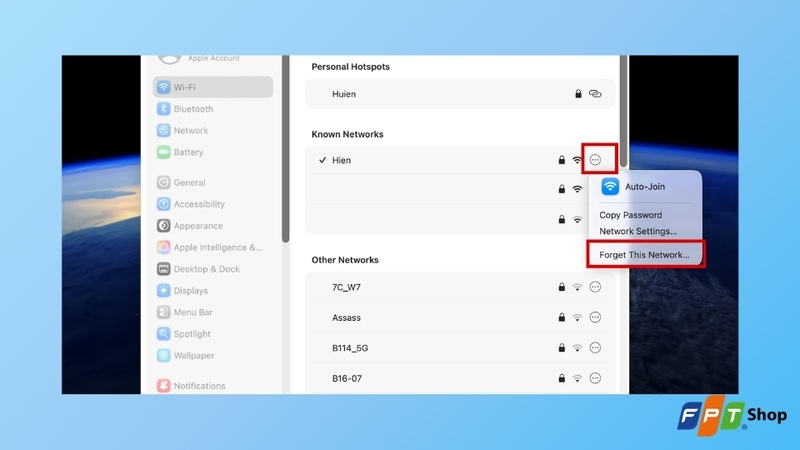800x450 pixels.
Task: Click the Wi-Fi signal icon for Hien
Action: 577,160
